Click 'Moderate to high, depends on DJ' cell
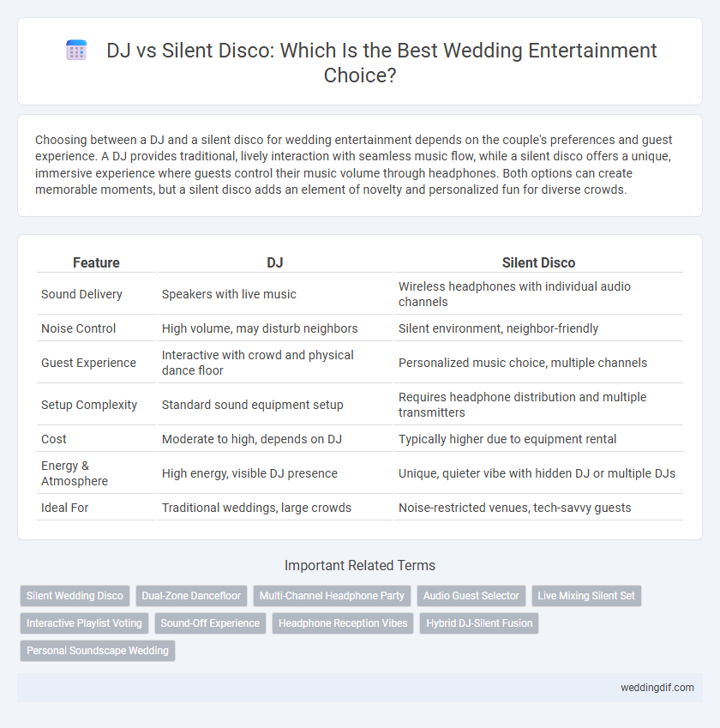The height and width of the screenshot is (728, 720). 275,439
